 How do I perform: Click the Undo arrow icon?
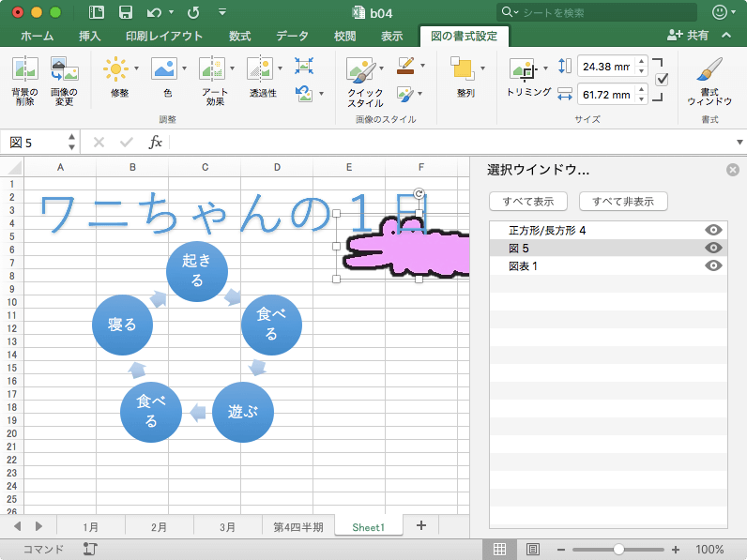tap(154, 12)
